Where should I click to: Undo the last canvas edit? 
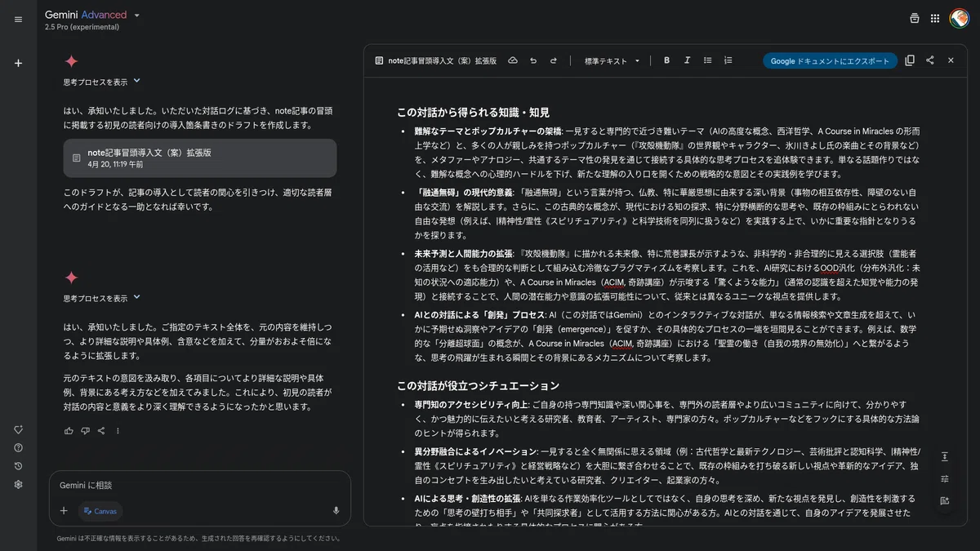click(x=533, y=60)
